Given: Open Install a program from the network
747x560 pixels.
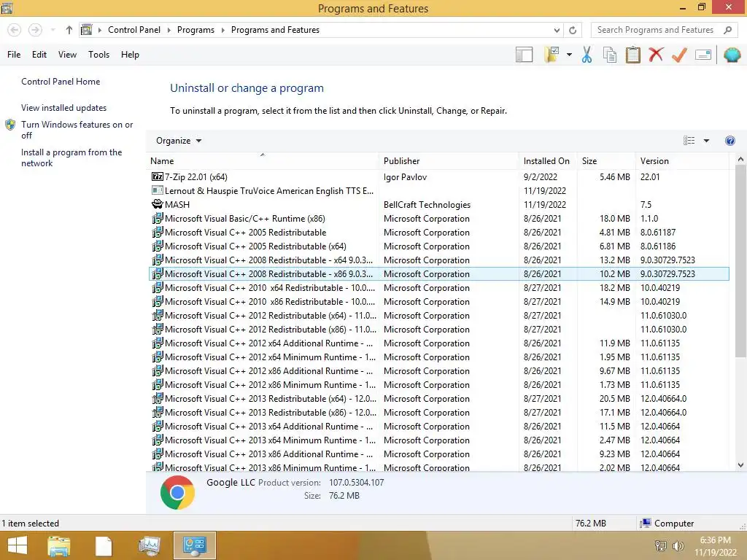Looking at the screenshot, I should coord(71,157).
